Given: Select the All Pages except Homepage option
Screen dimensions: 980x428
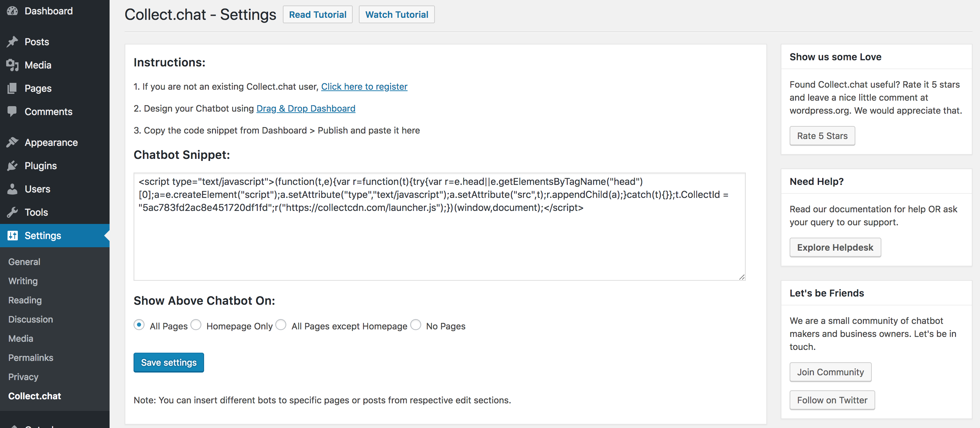Looking at the screenshot, I should [x=281, y=325].
